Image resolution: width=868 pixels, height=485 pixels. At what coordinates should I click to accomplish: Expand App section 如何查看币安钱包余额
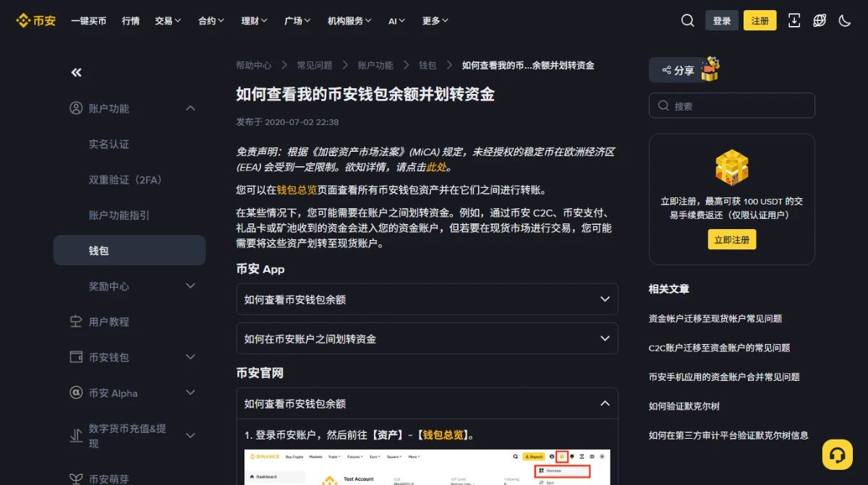[x=427, y=299]
